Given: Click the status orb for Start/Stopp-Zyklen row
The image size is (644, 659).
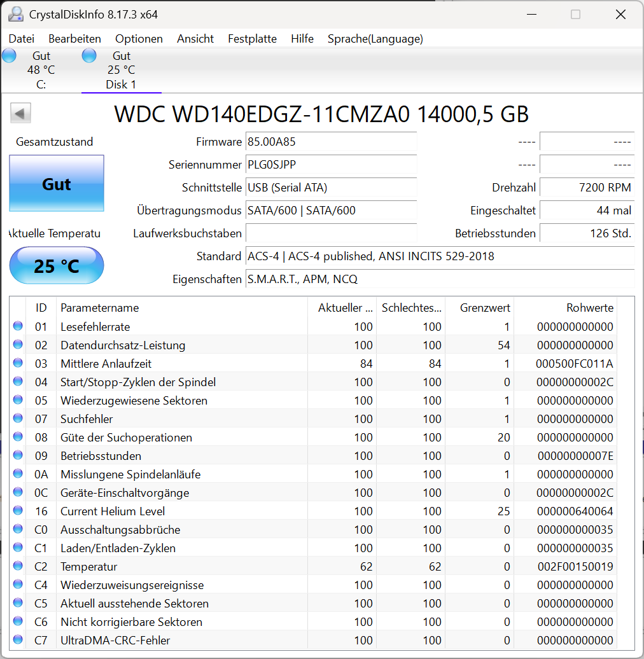Looking at the screenshot, I should (x=18, y=381).
